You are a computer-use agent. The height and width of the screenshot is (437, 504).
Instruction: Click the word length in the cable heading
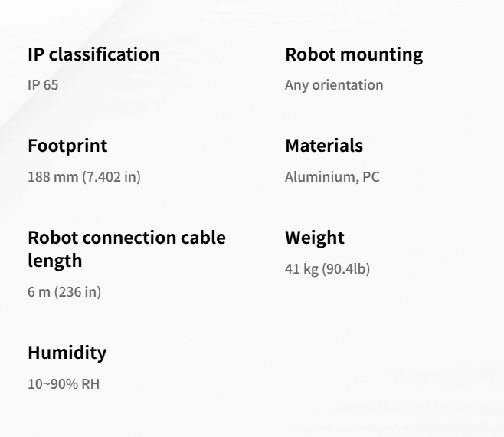click(54, 261)
